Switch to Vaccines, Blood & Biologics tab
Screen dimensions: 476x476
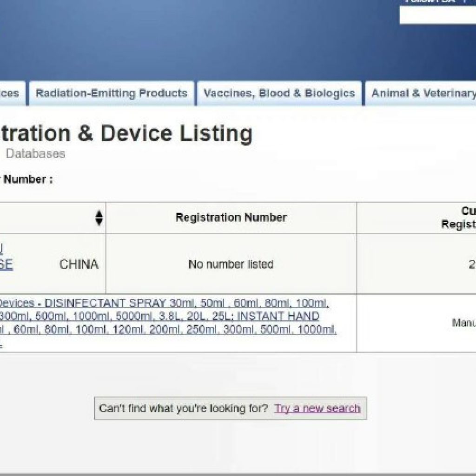(x=279, y=93)
